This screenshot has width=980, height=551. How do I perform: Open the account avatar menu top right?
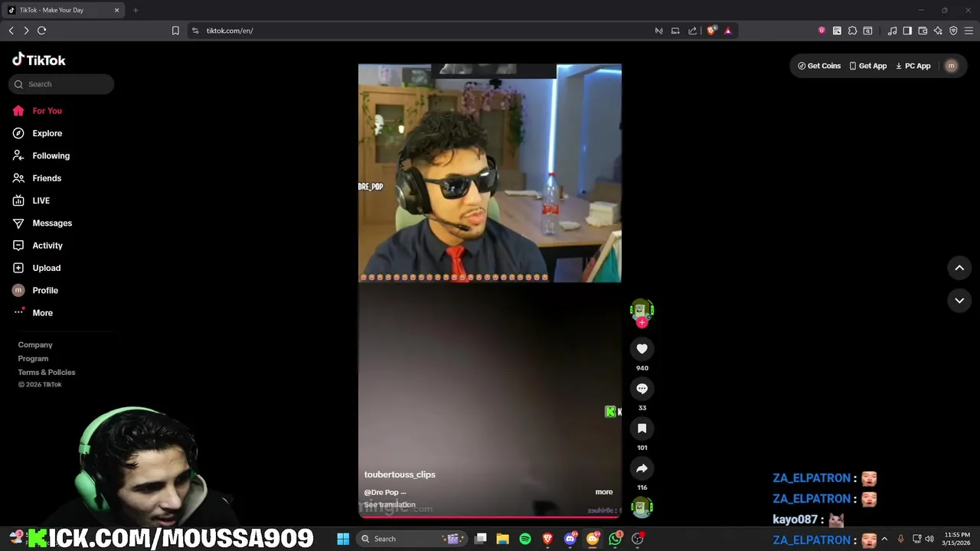pos(952,66)
